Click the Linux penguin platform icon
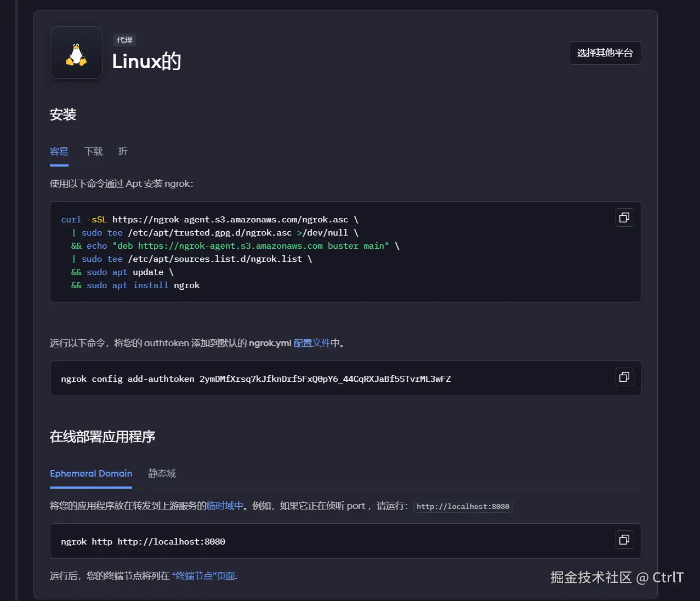This screenshot has height=601, width=700. 76,53
